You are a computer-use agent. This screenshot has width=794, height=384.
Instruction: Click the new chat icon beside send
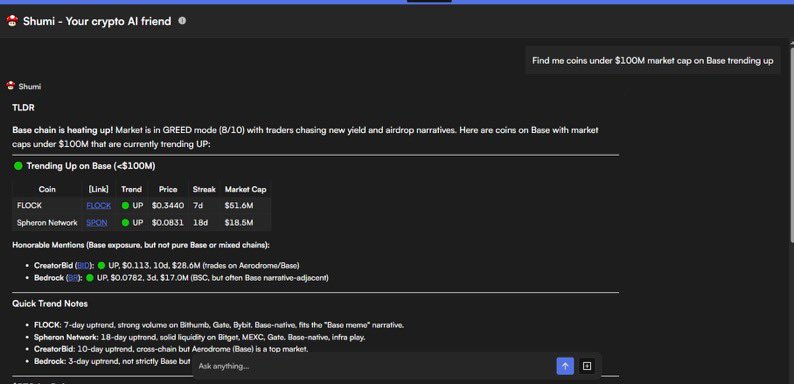tap(587, 366)
